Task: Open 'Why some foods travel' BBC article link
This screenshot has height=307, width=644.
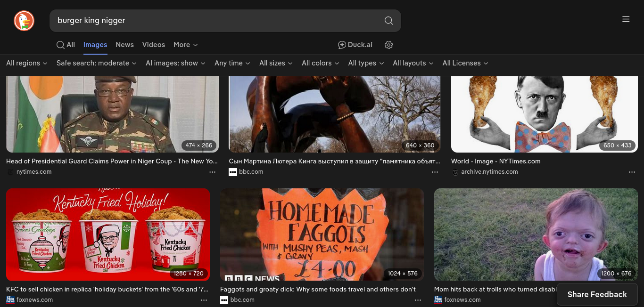Action: click(318, 289)
